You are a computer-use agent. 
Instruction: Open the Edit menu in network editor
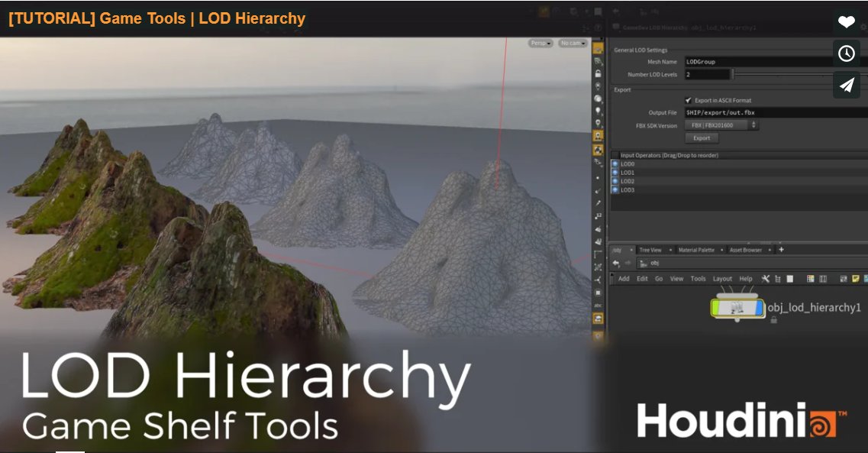(x=641, y=279)
